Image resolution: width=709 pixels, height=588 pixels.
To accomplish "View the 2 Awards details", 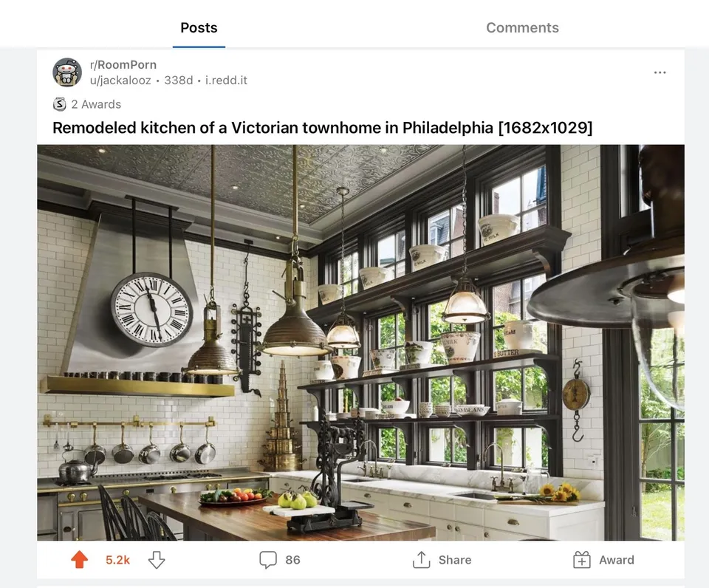I will [x=96, y=104].
